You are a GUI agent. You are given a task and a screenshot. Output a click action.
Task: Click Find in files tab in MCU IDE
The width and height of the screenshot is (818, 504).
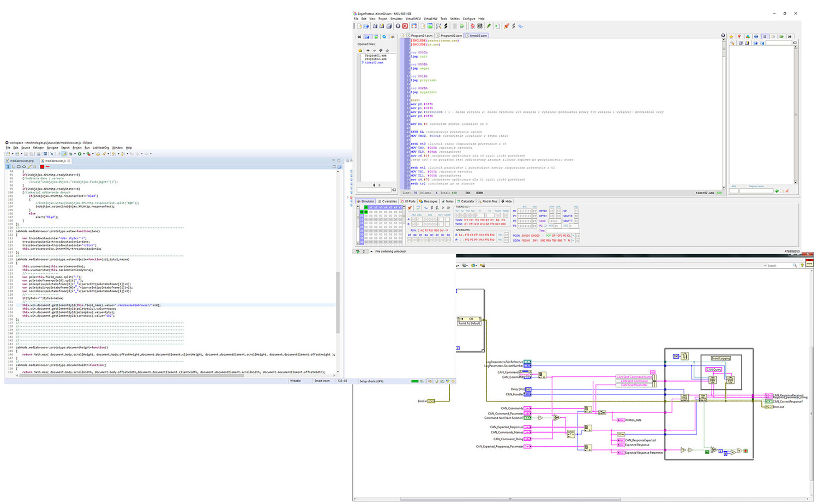point(488,201)
